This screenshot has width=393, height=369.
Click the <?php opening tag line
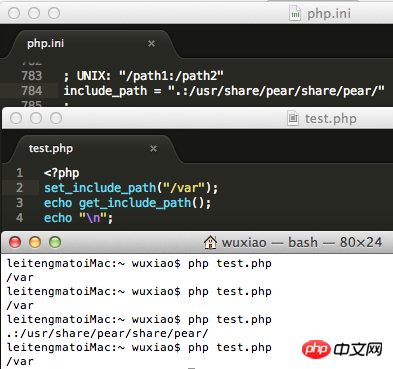[x=61, y=173]
